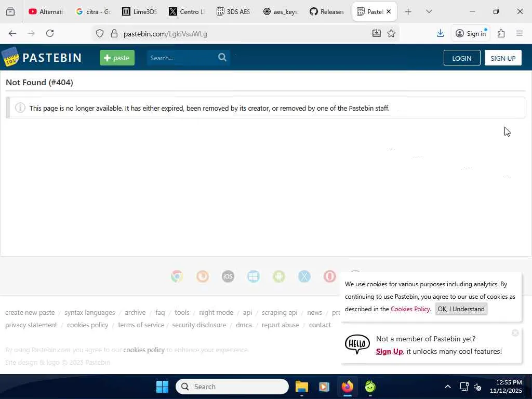Screen dimensions: 532x399
Task: Click the Firefox add-on icon
Action: 203,276
